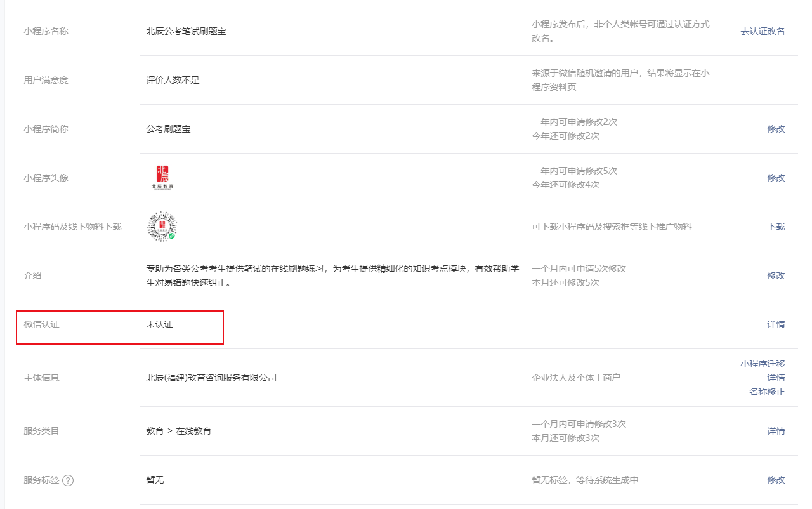Click the mini program QR code image
This screenshot has width=812, height=509.
pyautogui.click(x=161, y=227)
